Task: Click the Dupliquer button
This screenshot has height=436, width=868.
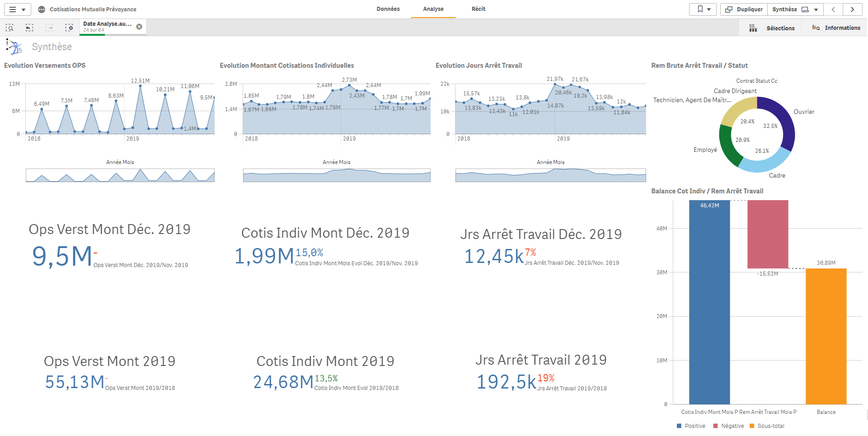Action: 744,9
